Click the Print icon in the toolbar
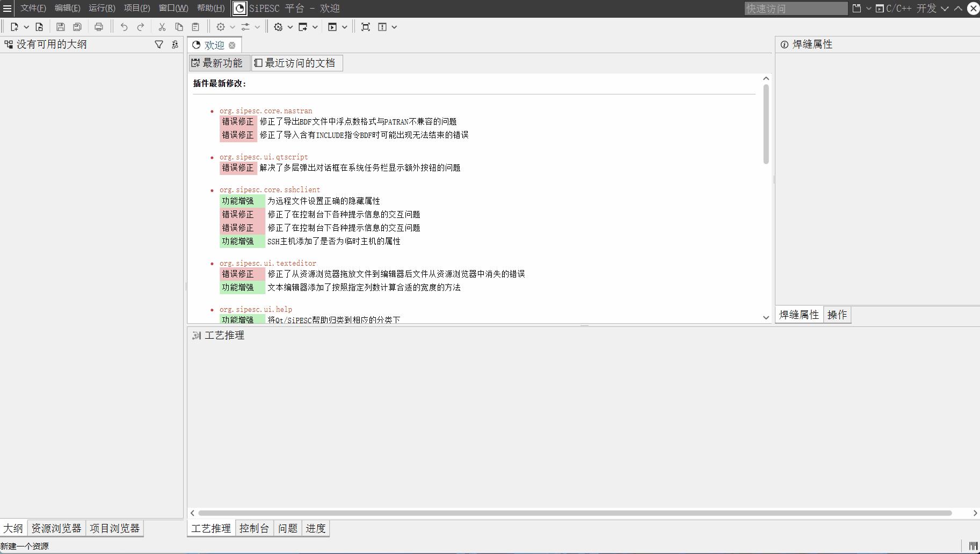 point(99,27)
